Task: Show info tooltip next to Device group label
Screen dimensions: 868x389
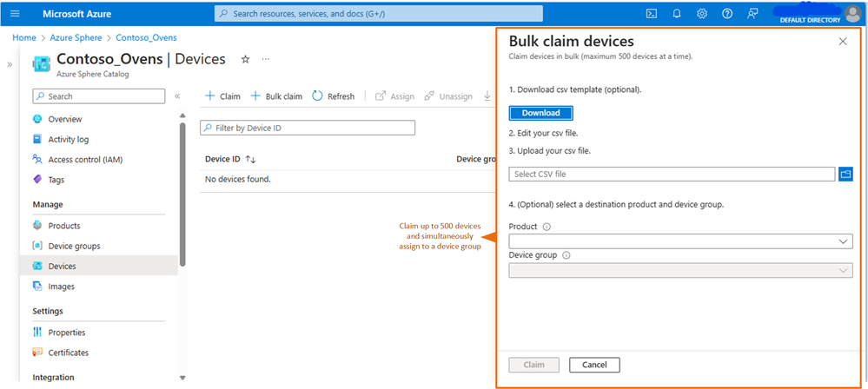Action: click(566, 255)
